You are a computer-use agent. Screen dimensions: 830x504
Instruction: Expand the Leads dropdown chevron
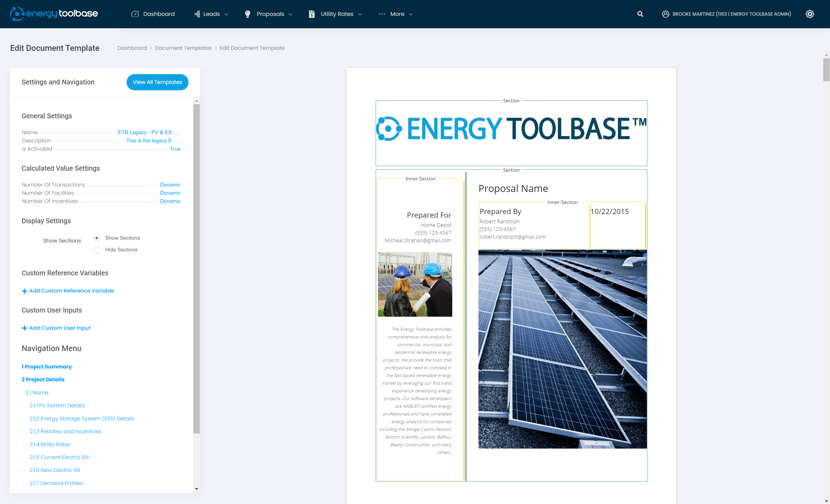226,14
